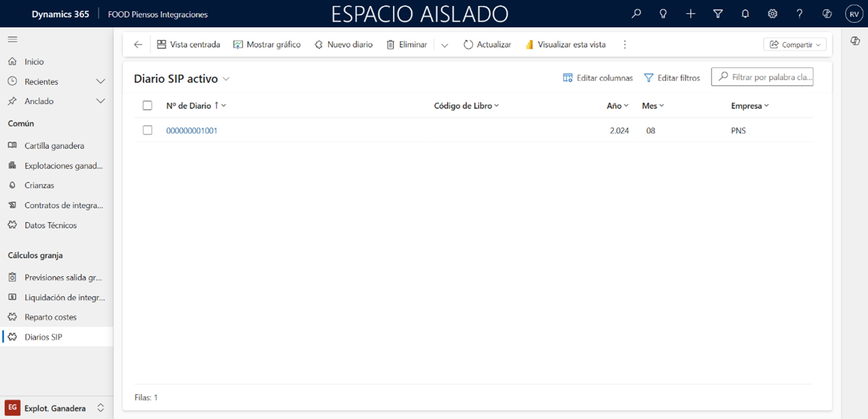Click the advanced filter funnel icon in header
Screen dimensions: 868x419
click(x=718, y=13)
